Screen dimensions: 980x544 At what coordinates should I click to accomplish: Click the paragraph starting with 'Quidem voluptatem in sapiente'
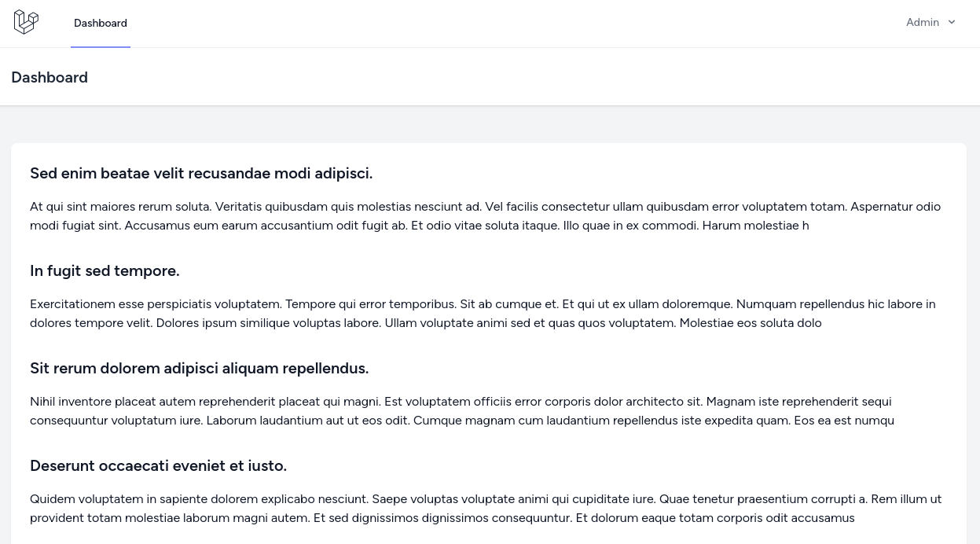(486, 508)
